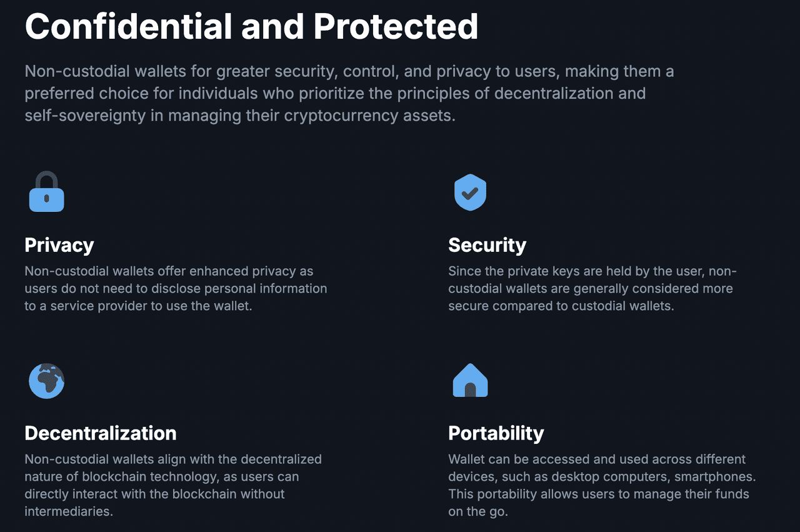800x532 pixels.
Task: Click the padlock icon above Privacy
Action: tap(47, 192)
